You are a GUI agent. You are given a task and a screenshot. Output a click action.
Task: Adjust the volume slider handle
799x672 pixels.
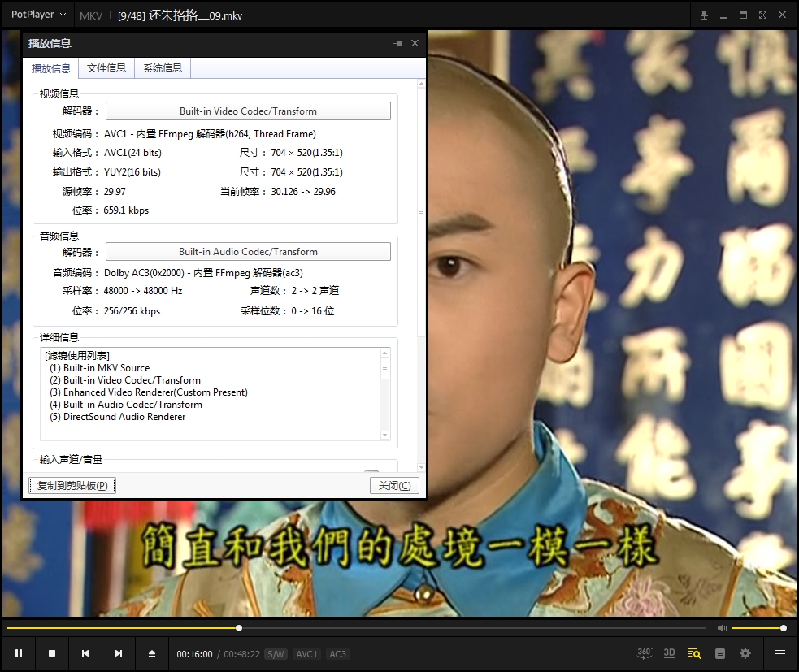784,628
